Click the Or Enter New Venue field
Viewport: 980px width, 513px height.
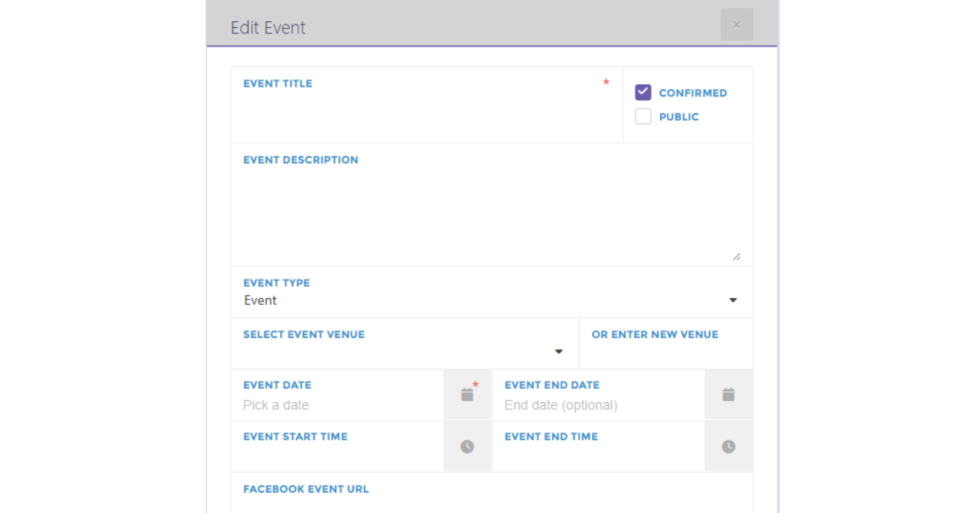666,344
